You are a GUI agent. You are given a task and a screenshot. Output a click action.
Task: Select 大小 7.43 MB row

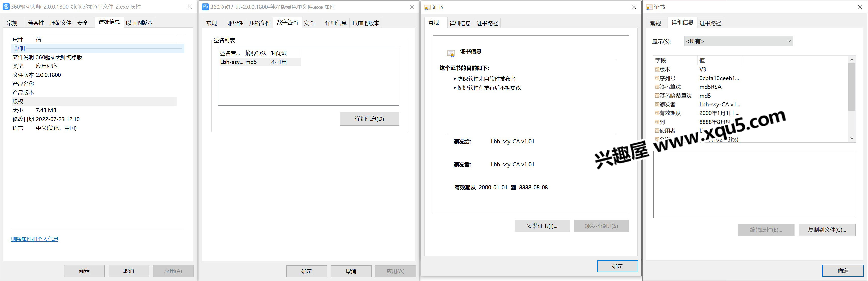94,110
